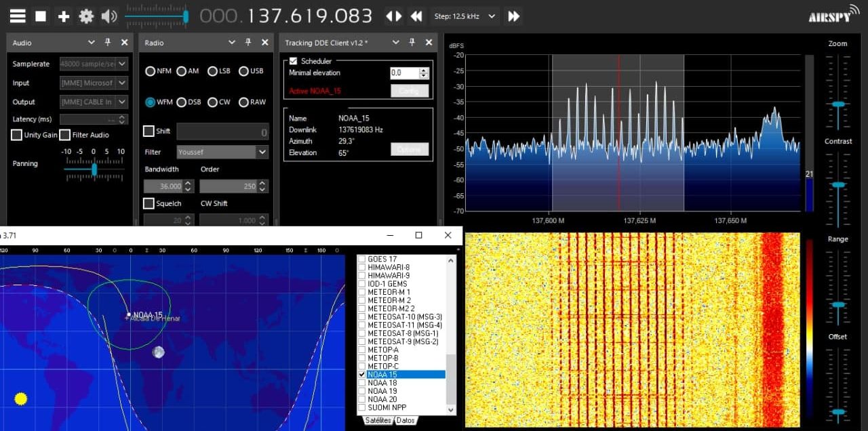Check the SUOMI NPP satellite box

(362, 407)
